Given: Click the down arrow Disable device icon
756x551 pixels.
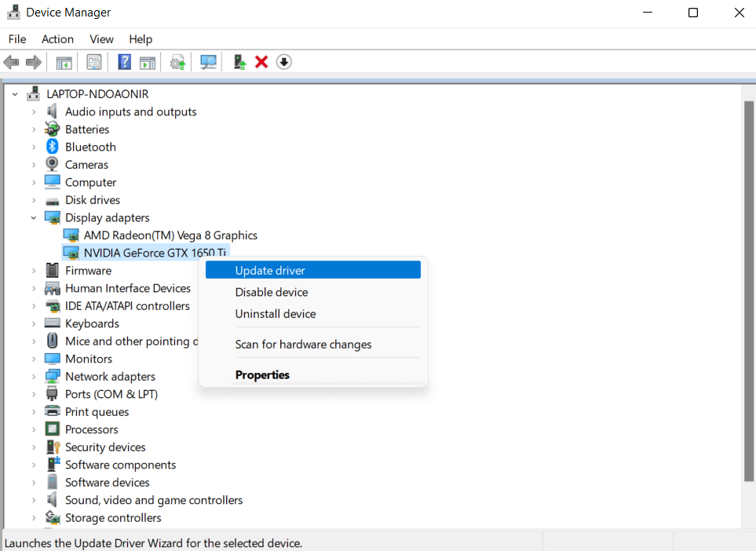Looking at the screenshot, I should pos(284,62).
